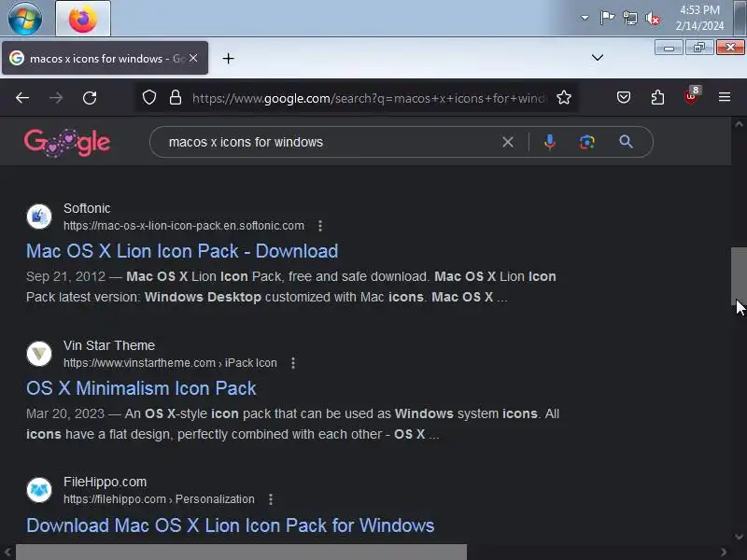The image size is (747, 560).
Task: Click the Softonic site favicon
Action: [x=39, y=217]
